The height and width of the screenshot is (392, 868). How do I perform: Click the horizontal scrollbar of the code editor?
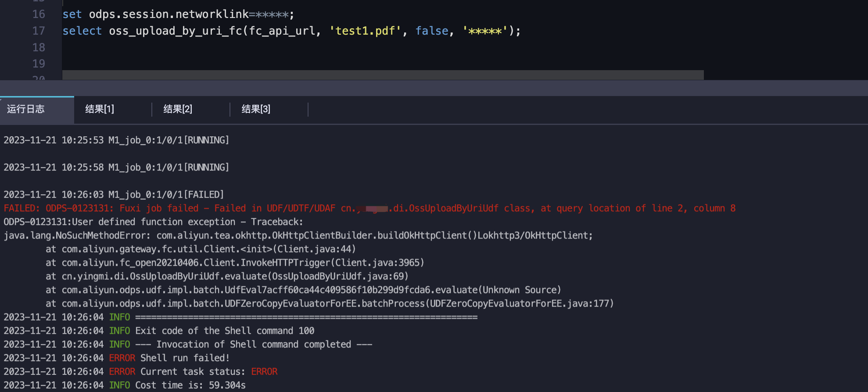coord(383,75)
